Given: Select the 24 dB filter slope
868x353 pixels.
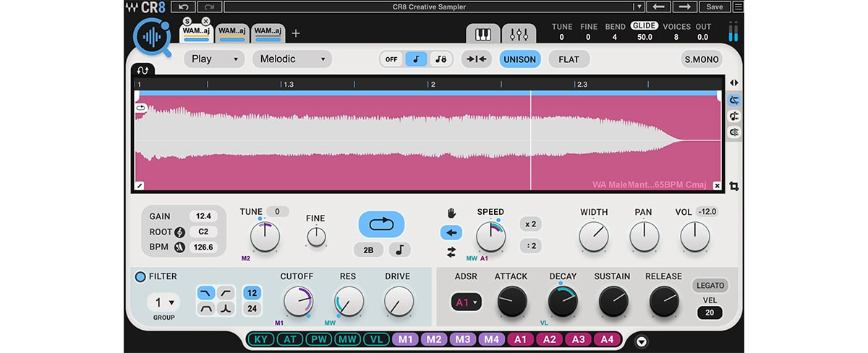Looking at the screenshot, I should [x=252, y=309].
